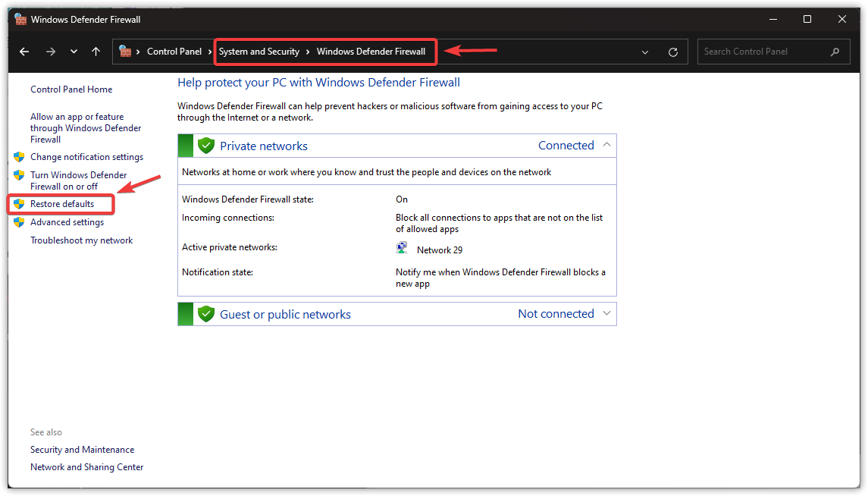
Task: Click the shield icon beside Restore defaults
Action: (18, 203)
